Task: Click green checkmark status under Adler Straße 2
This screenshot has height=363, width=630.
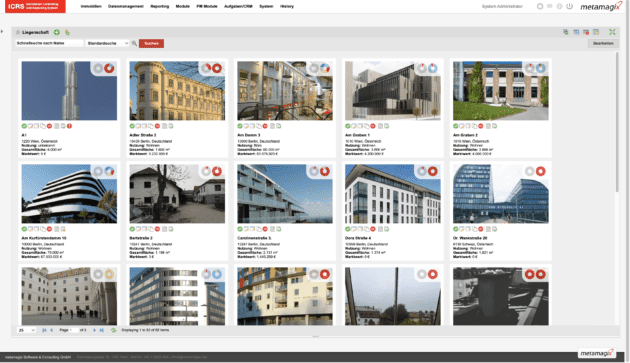Action: 132,126
